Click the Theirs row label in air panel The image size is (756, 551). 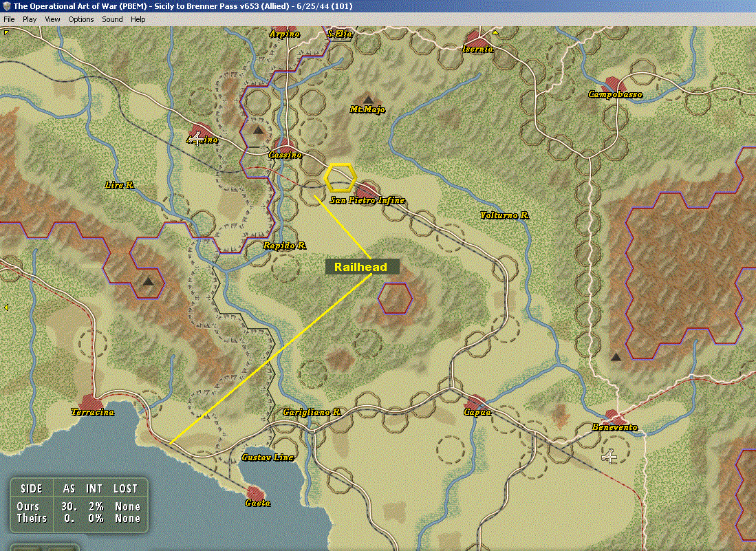[x=32, y=518]
